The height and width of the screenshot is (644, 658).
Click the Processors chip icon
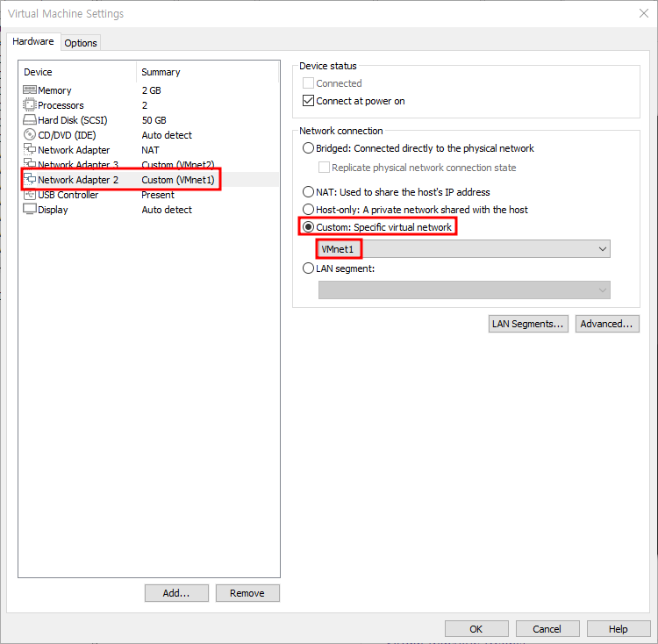(29, 104)
